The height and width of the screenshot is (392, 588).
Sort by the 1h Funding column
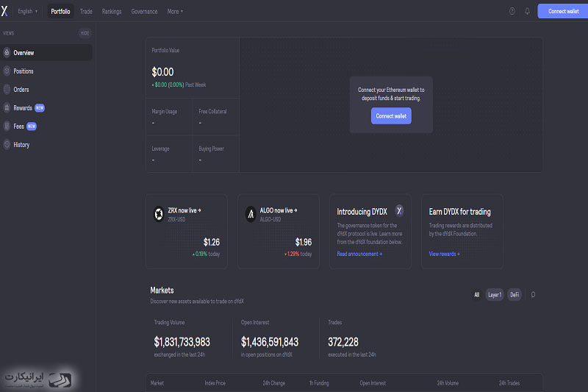click(319, 383)
